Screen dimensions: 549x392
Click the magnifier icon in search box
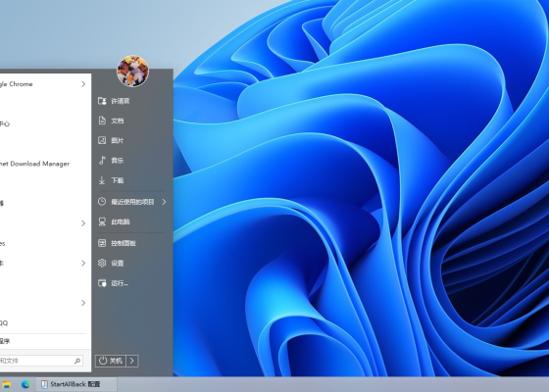click(77, 361)
